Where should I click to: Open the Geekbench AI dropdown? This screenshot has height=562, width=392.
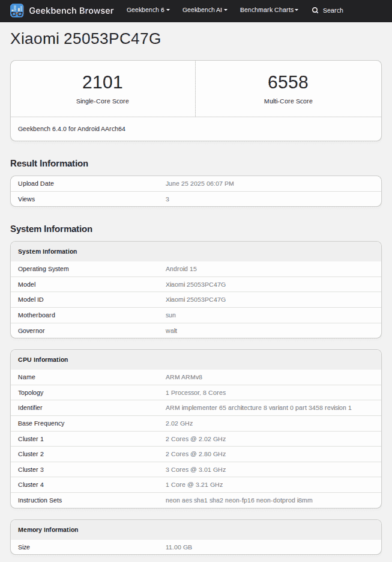pyautogui.click(x=205, y=10)
